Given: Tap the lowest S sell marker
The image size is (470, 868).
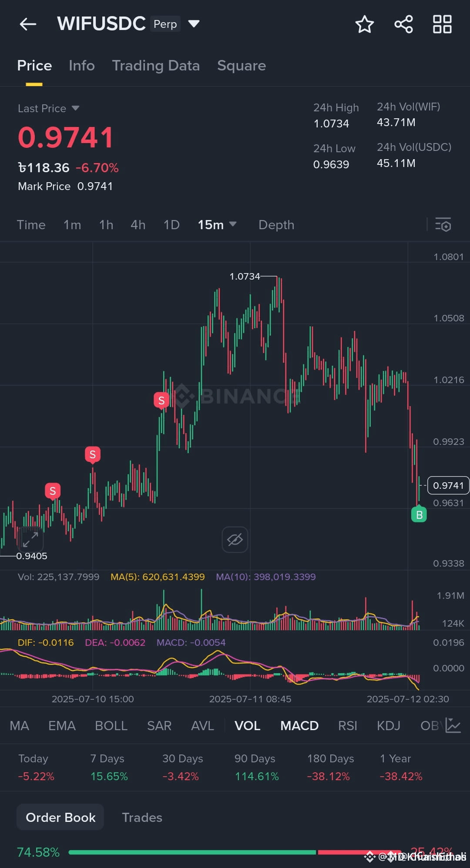Looking at the screenshot, I should tap(53, 491).
